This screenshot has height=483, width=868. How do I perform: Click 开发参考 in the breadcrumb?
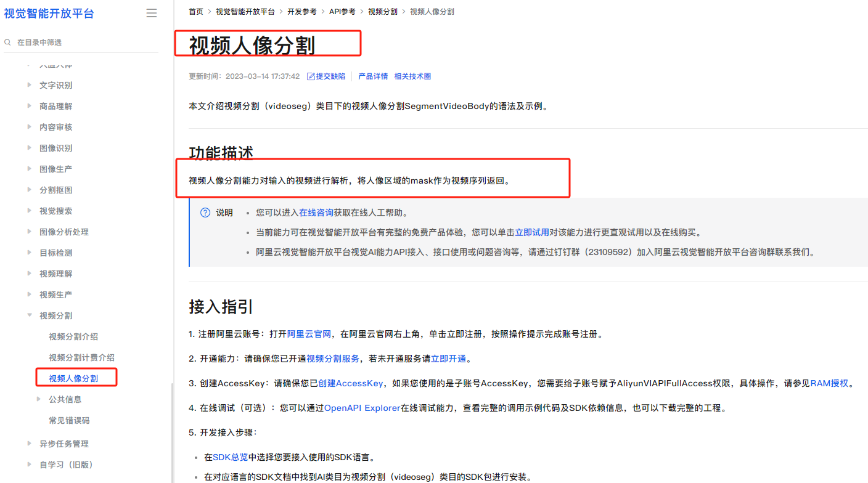[302, 12]
